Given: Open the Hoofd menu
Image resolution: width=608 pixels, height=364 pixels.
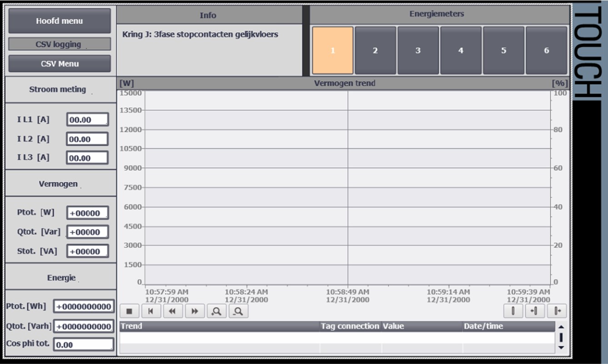Looking at the screenshot, I should [x=58, y=20].
